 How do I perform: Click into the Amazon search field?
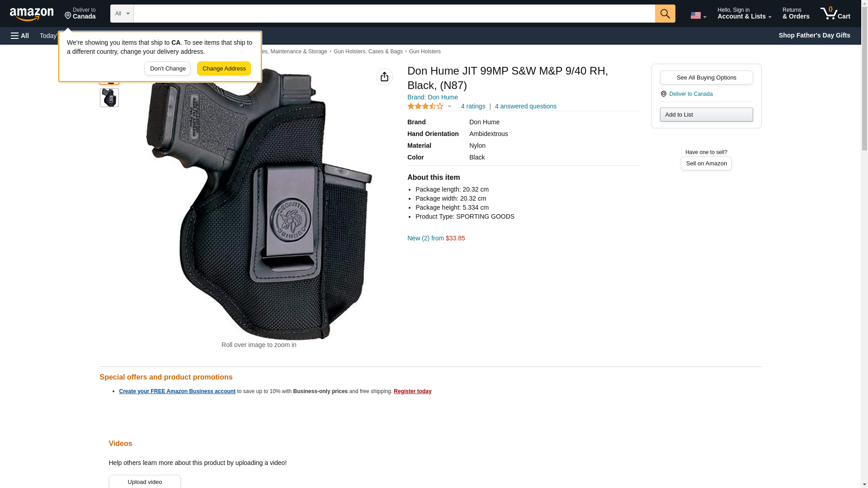[394, 14]
